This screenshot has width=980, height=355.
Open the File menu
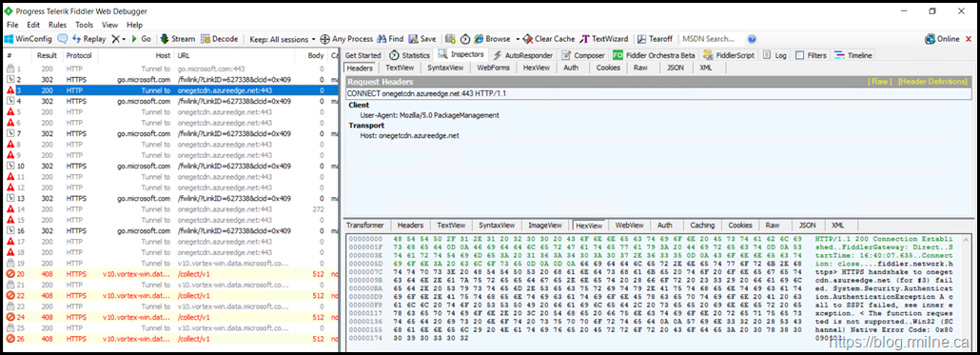tap(12, 25)
